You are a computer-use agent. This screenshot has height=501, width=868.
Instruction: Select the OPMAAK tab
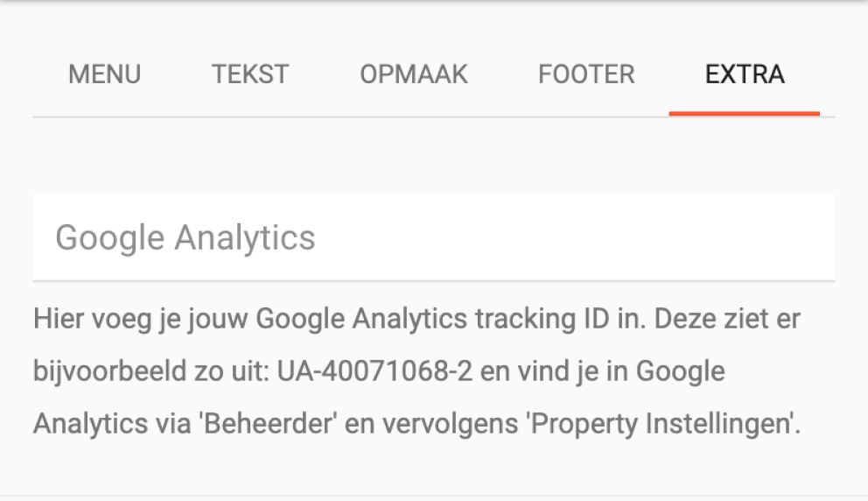[414, 74]
